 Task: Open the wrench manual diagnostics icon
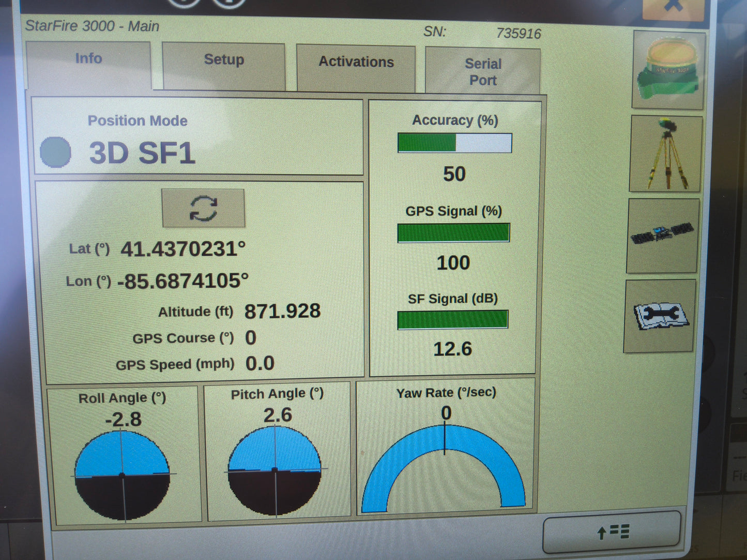pyautogui.click(x=660, y=316)
